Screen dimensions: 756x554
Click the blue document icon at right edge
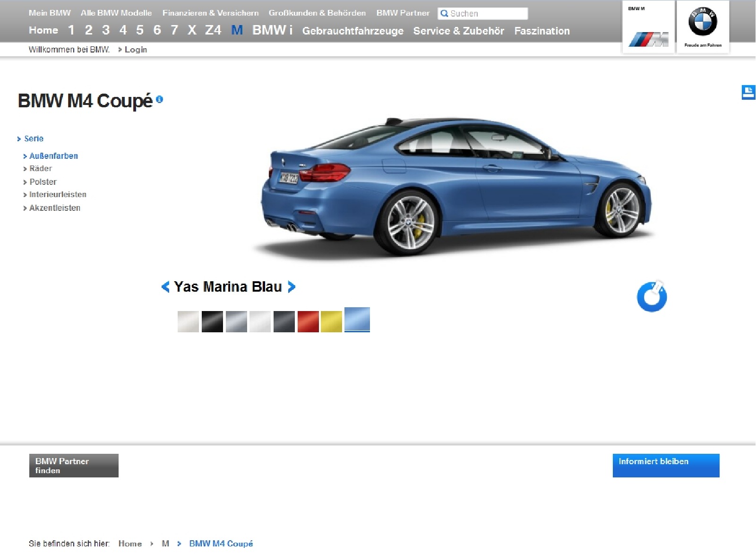click(748, 92)
